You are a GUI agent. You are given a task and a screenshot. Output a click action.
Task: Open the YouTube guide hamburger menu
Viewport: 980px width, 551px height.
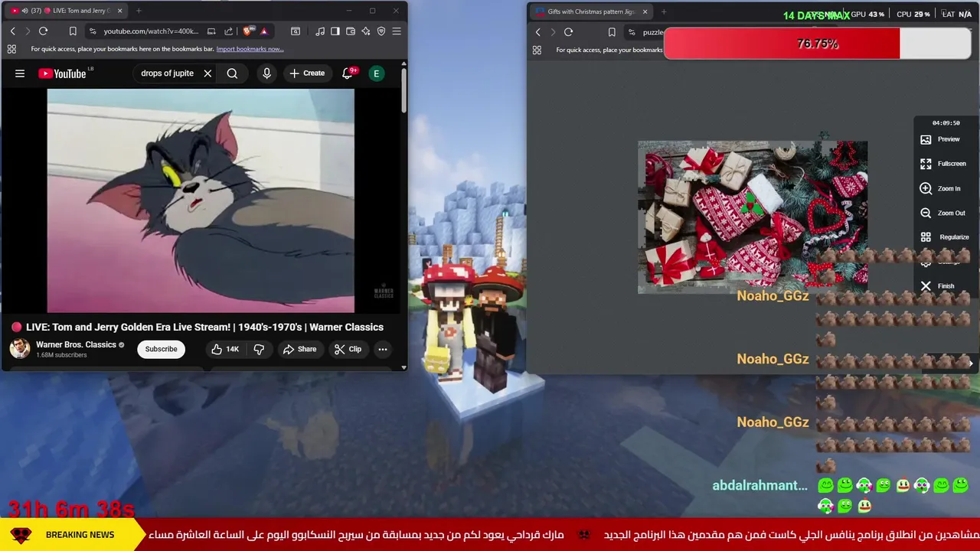pyautogui.click(x=20, y=73)
